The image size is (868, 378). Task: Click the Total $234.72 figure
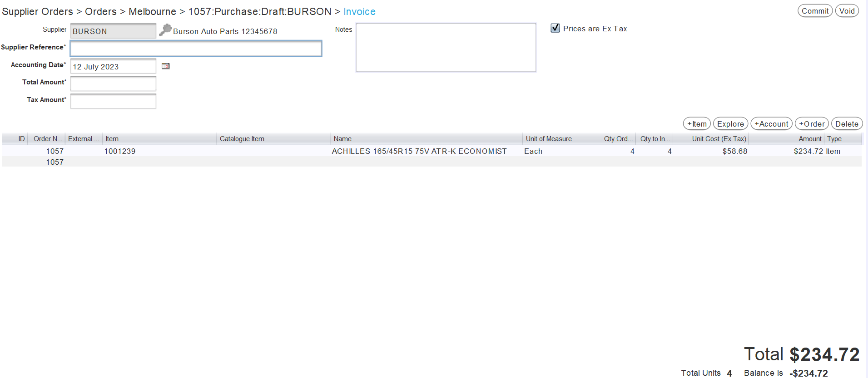point(802,354)
